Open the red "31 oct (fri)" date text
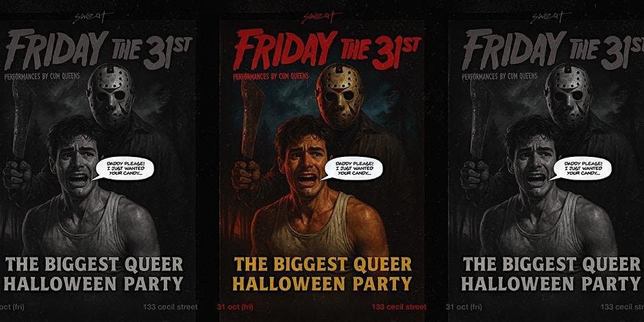The image size is (644, 322). 236,307
